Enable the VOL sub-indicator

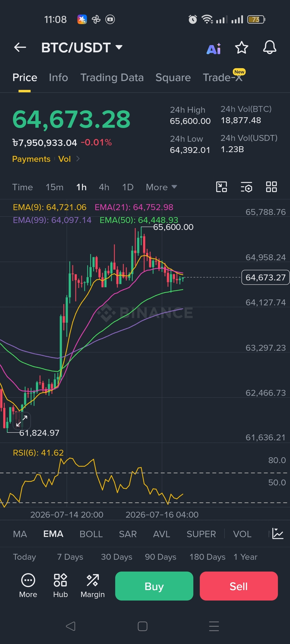pos(242,534)
